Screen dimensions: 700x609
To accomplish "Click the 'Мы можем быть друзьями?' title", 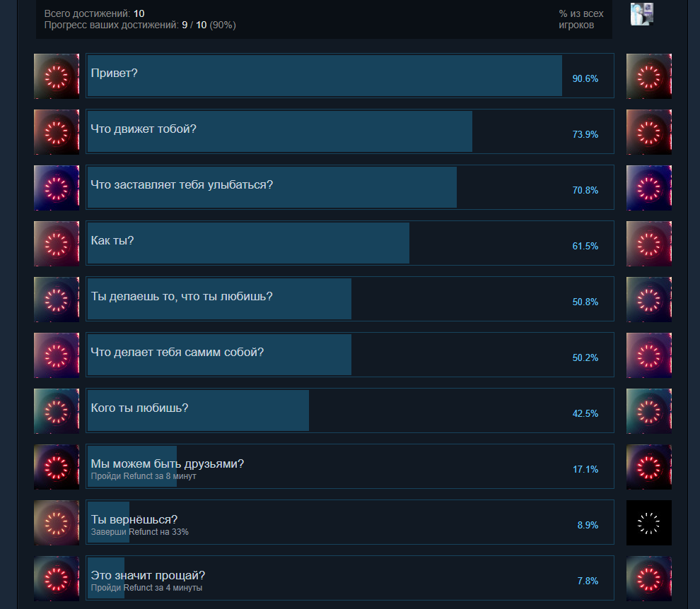I will point(168,463).
